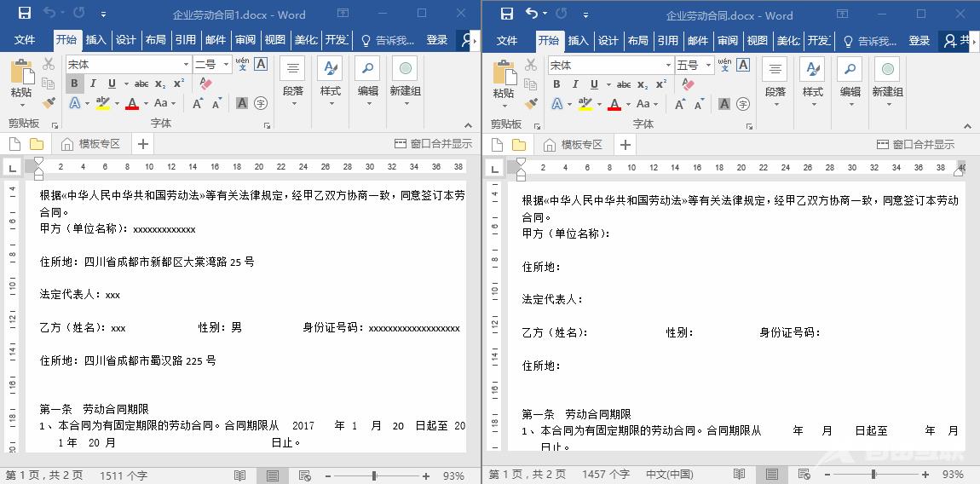Click Undo in the right window's title bar
The image size is (980, 484).
coord(531,14)
